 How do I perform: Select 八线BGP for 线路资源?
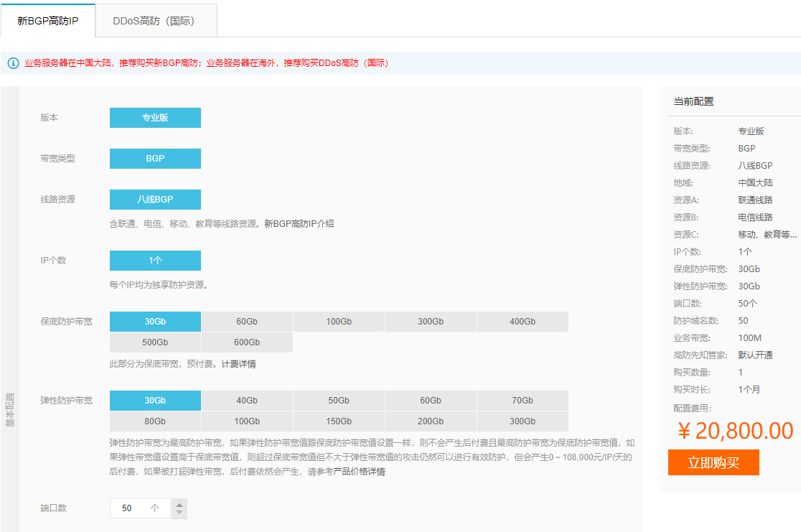(x=155, y=200)
